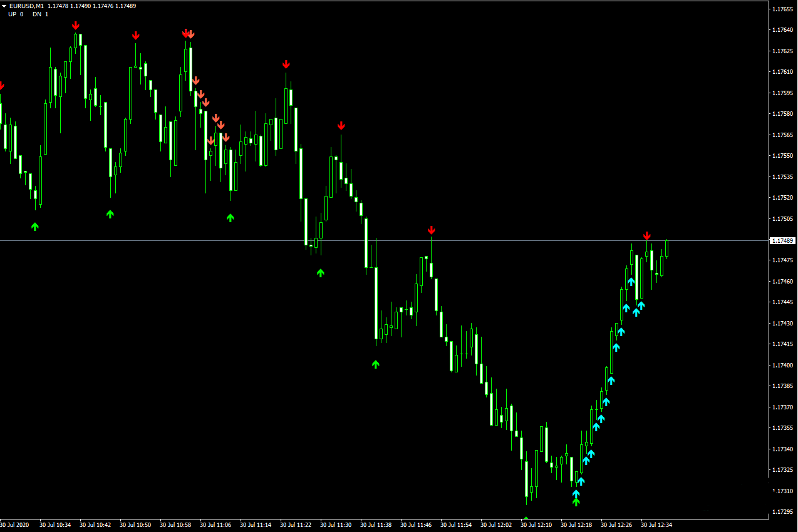Select the topmost cyan up arrow in the rally

tap(631, 282)
